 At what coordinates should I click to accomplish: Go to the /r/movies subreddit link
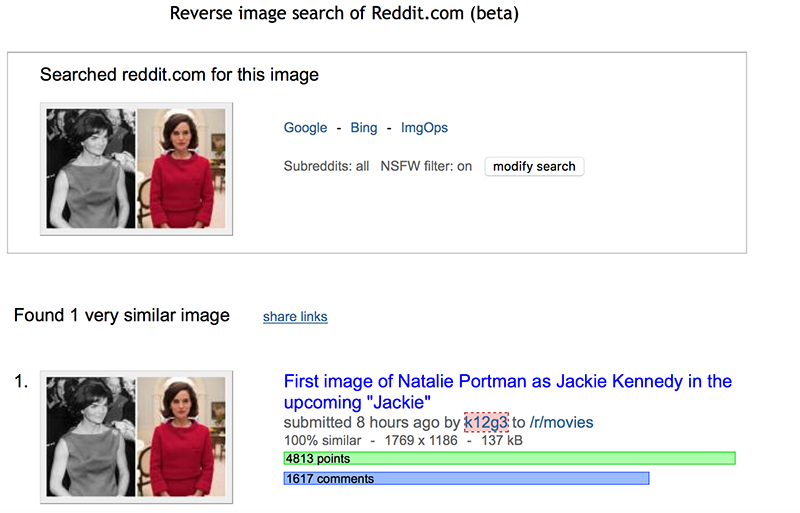561,423
